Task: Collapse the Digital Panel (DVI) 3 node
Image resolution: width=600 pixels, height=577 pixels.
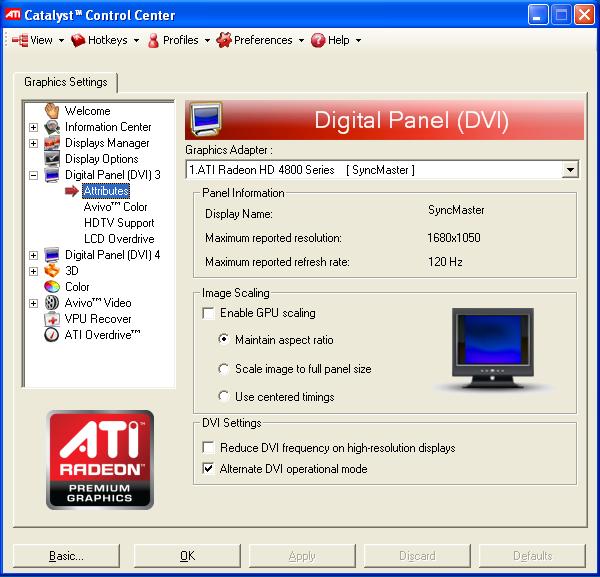Action: point(33,175)
